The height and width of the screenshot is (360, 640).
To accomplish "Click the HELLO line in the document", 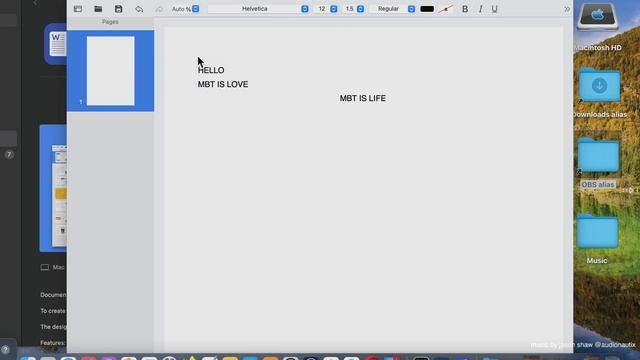I will (211, 70).
